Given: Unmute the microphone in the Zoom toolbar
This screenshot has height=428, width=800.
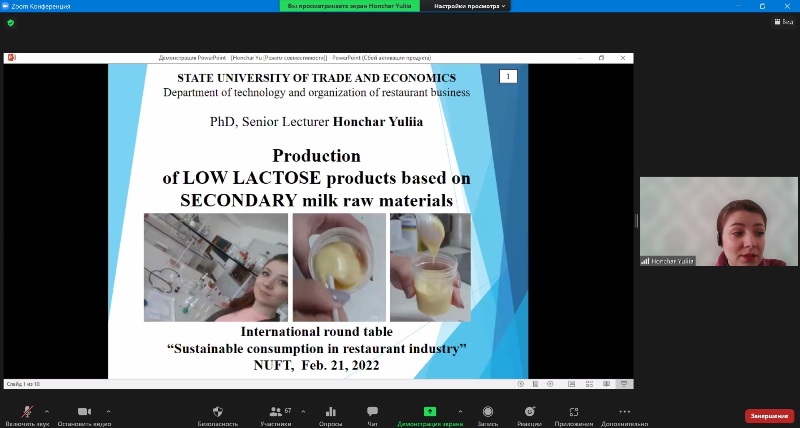Looking at the screenshot, I should click(x=27, y=412).
